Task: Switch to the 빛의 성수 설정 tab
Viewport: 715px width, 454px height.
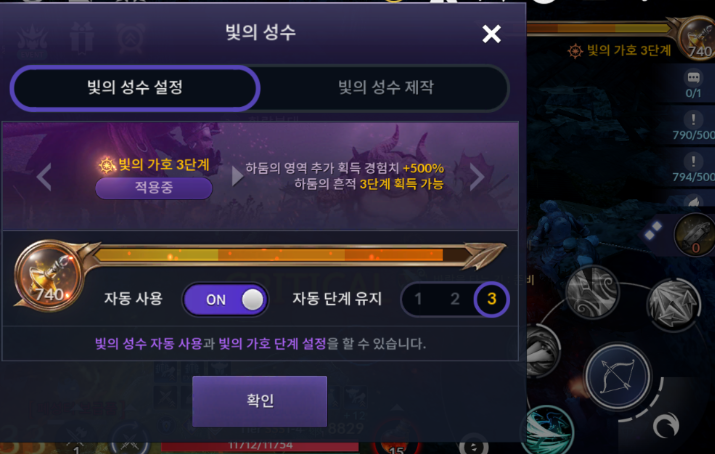Action: click(x=135, y=88)
